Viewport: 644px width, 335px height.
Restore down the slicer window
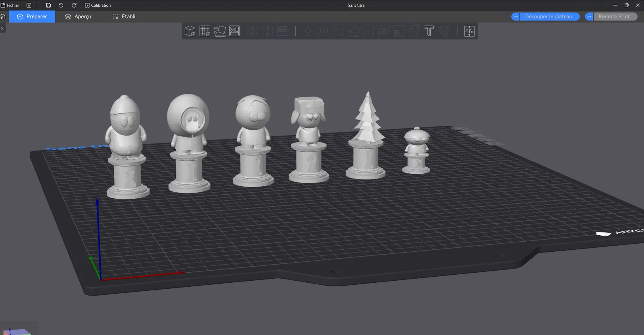coord(626,5)
